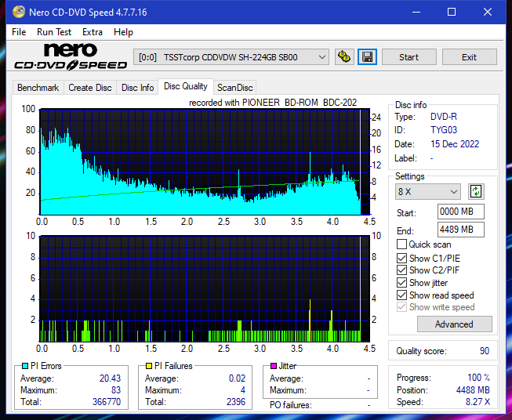
Task: Minimize the Nero CD-DVD Speed window
Action: click(416, 12)
